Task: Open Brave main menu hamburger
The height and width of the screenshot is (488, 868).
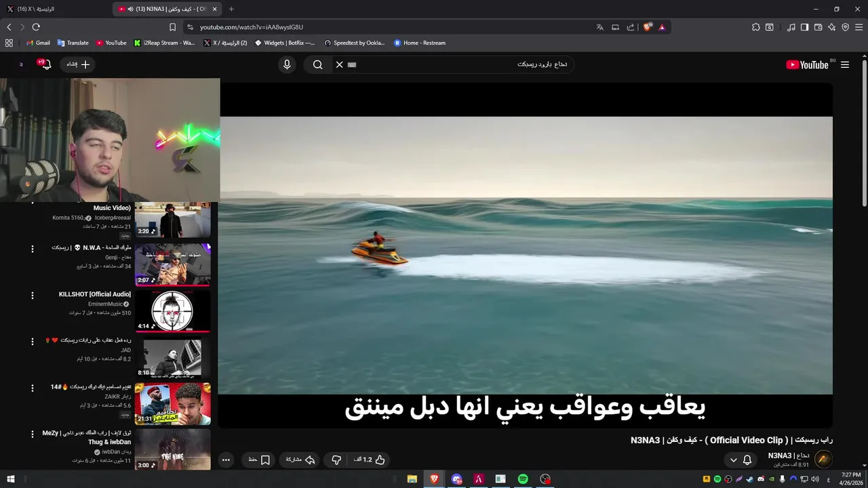Action: pyautogui.click(x=859, y=27)
